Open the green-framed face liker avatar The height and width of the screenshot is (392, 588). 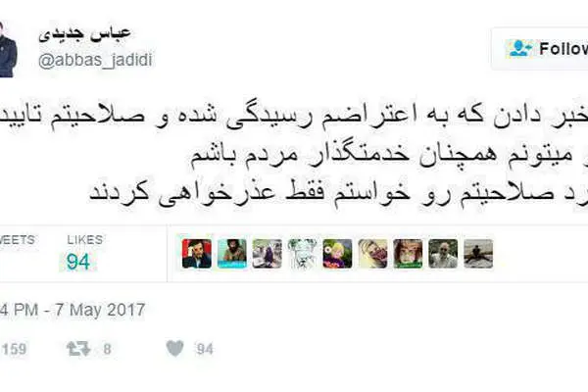[x=408, y=254]
